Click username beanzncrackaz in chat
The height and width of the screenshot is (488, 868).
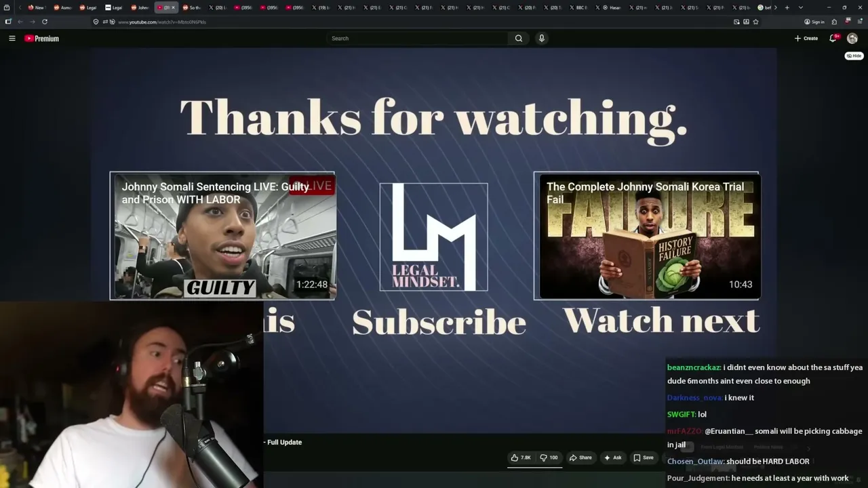(694, 367)
